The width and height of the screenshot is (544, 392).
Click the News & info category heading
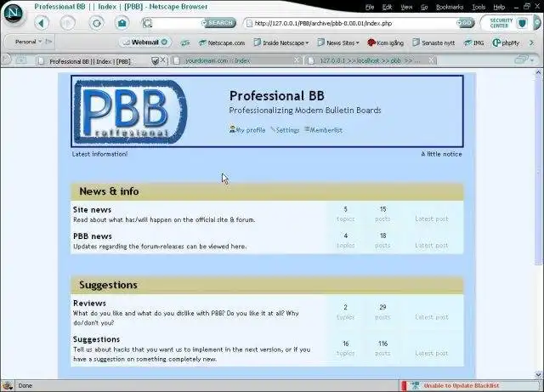(109, 191)
